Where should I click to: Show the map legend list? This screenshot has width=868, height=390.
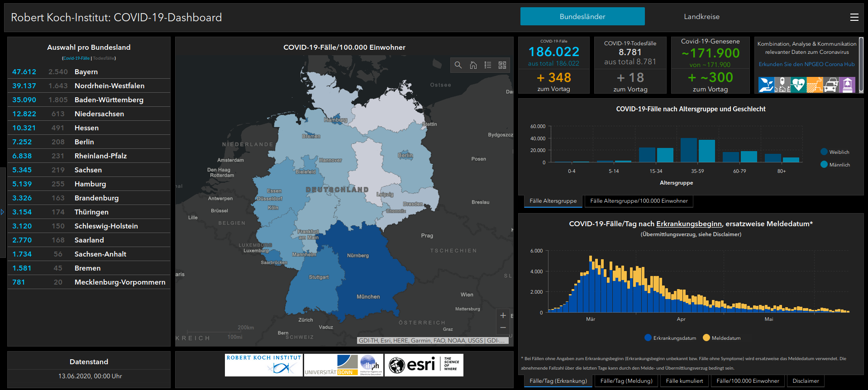tap(488, 65)
